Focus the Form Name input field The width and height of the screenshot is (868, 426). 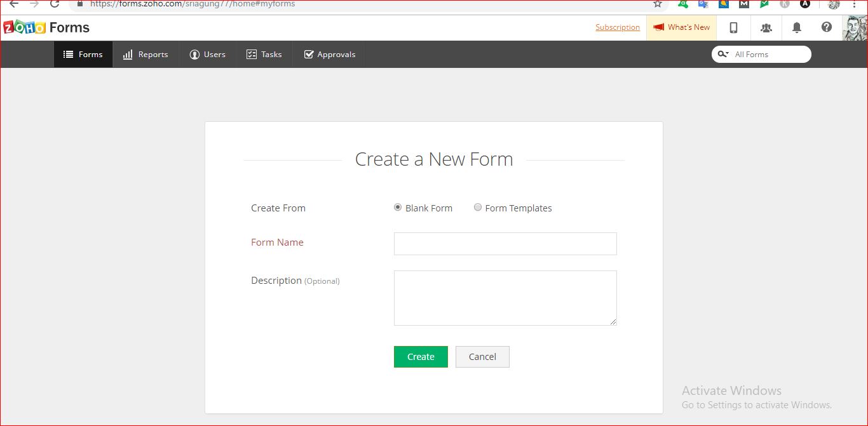coord(505,244)
